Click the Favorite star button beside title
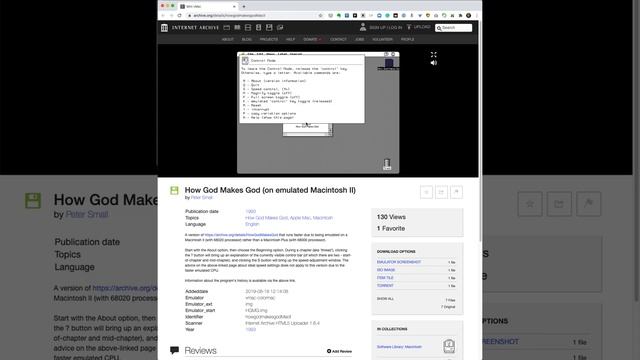The height and width of the screenshot is (360, 640). (x=426, y=192)
